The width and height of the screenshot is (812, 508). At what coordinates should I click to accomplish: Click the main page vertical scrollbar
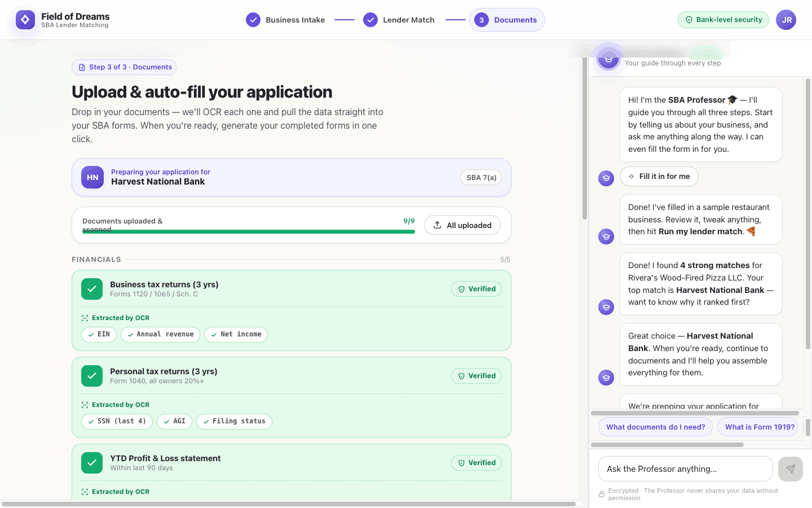585,138
